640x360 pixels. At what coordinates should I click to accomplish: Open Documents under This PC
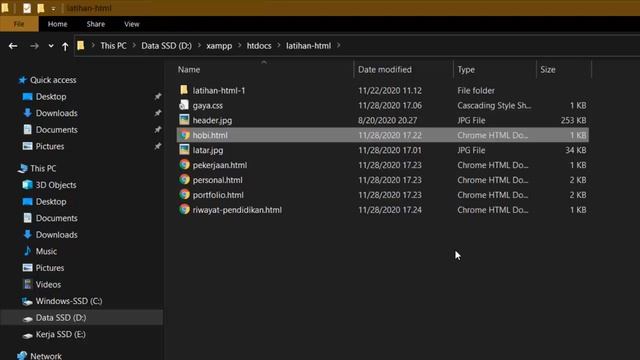click(x=56, y=218)
